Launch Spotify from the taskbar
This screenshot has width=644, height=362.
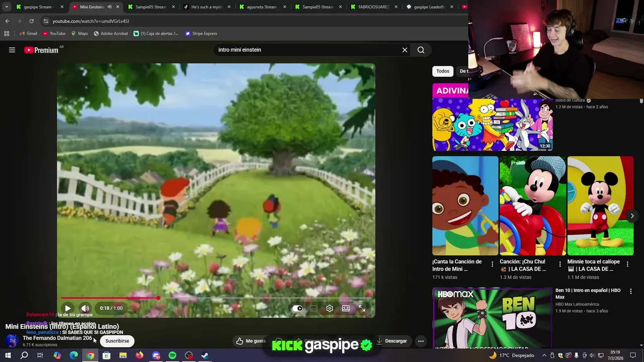172,355
